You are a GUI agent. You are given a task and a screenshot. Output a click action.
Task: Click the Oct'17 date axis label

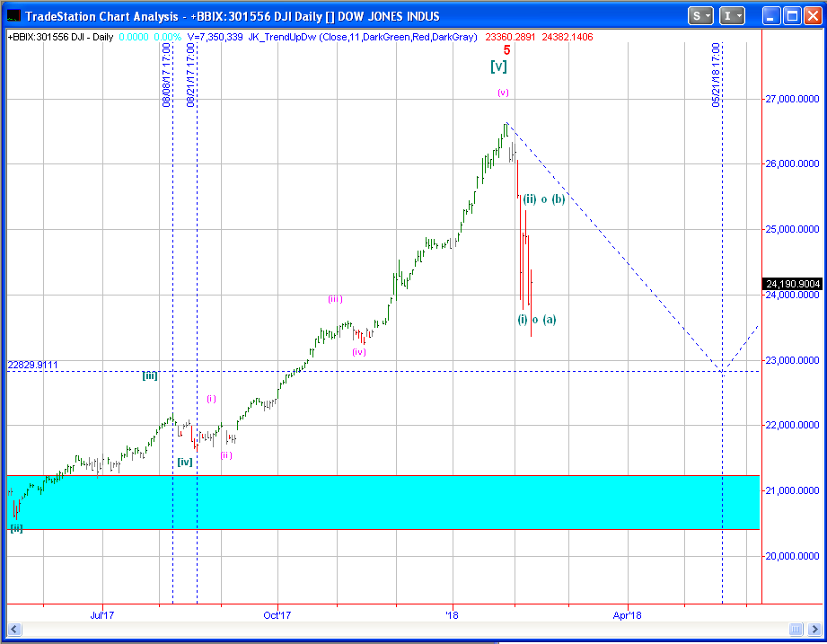point(277,614)
